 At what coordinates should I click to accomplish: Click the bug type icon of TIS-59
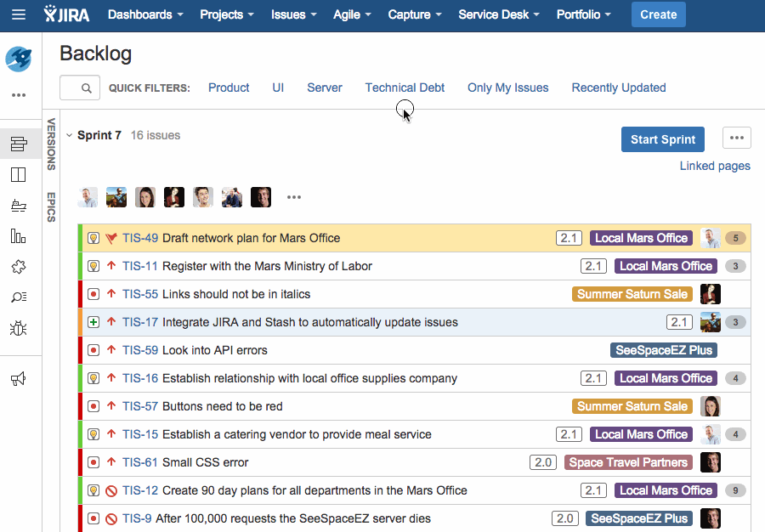[93, 351]
